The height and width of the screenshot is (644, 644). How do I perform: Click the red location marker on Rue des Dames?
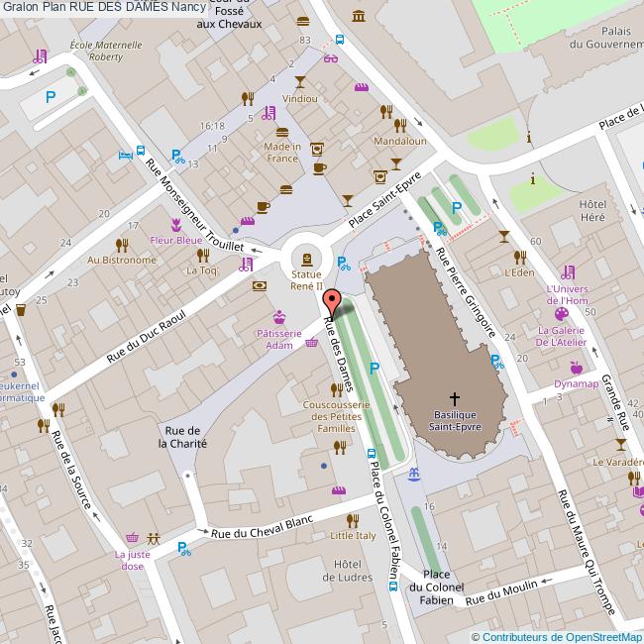[x=333, y=302]
